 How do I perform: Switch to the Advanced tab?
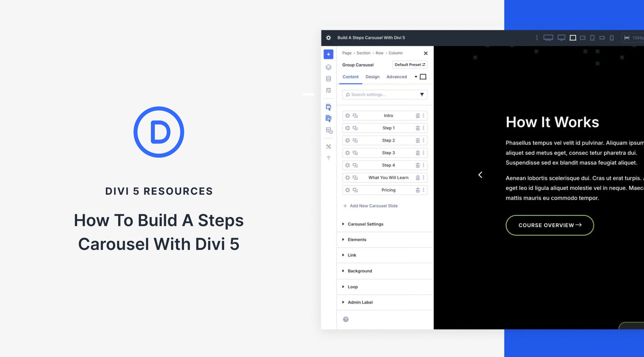396,77
